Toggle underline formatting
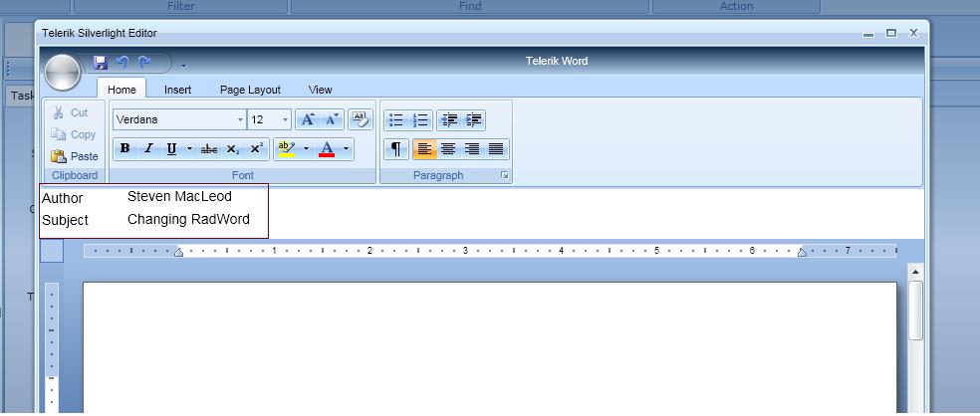Image resolution: width=980 pixels, height=416 pixels. pyautogui.click(x=171, y=148)
